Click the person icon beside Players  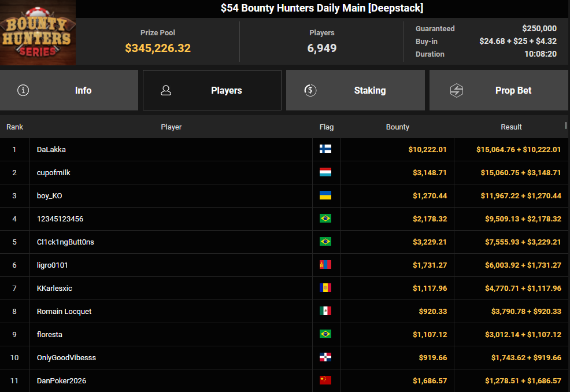pos(166,90)
